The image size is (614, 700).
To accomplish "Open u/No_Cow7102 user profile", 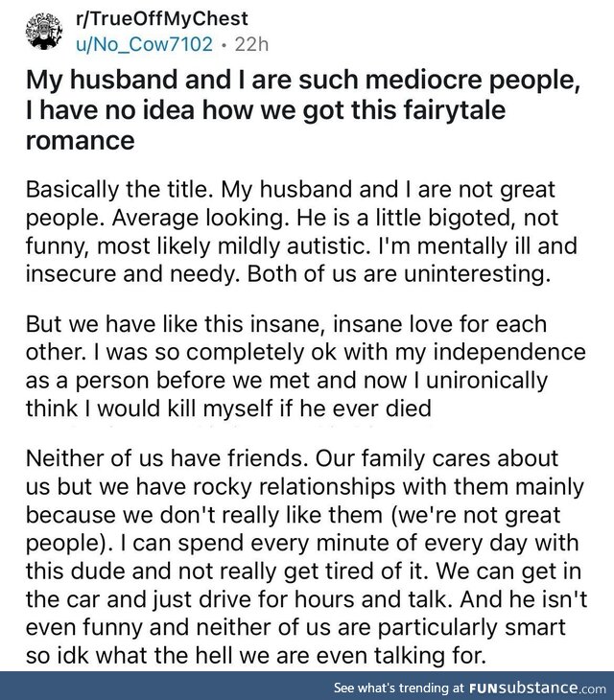I will (144, 44).
